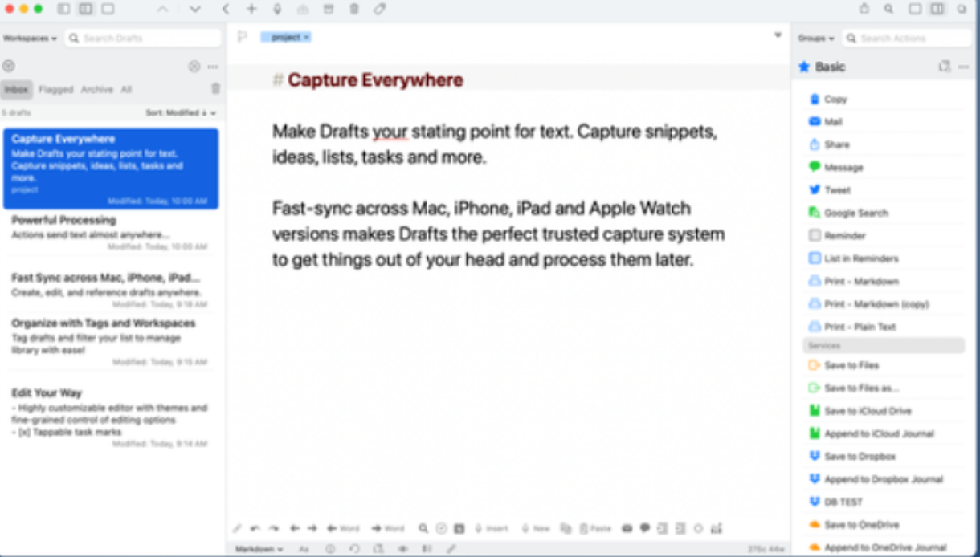Run Print – Plain Text action
This screenshot has width=980, height=557.
[x=884, y=327]
